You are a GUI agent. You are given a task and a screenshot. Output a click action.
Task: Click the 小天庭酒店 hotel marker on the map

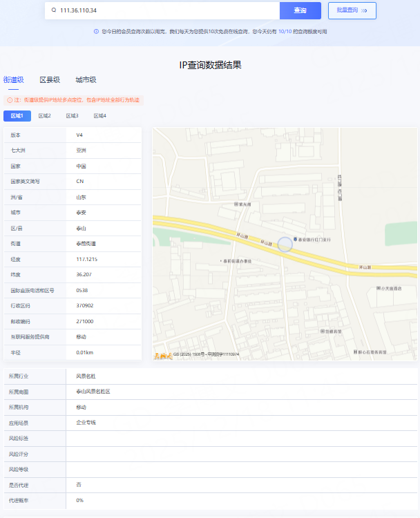377,289
